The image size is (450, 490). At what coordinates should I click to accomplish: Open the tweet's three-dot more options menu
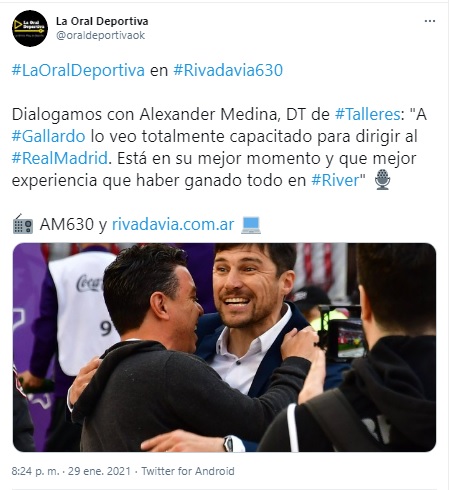click(430, 21)
